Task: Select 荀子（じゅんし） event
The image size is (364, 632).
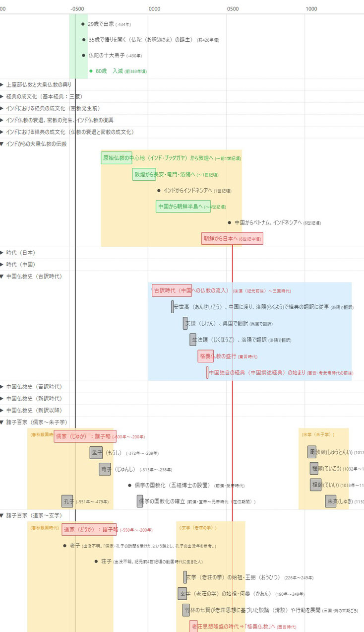Action: pos(105,469)
